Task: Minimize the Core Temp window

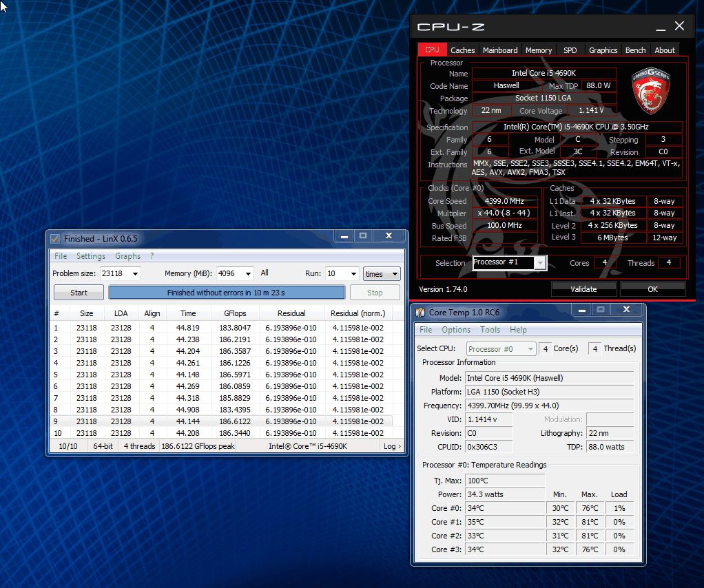Action: (x=582, y=309)
